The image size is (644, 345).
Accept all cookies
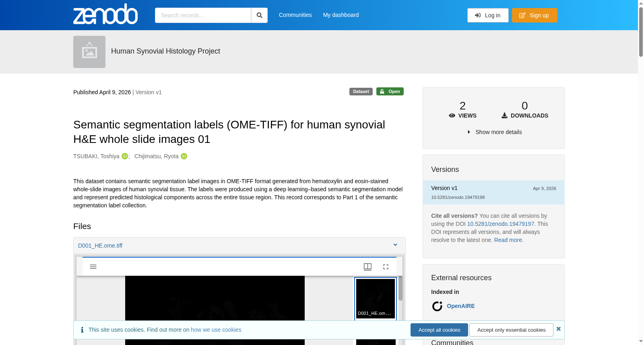tap(439, 330)
